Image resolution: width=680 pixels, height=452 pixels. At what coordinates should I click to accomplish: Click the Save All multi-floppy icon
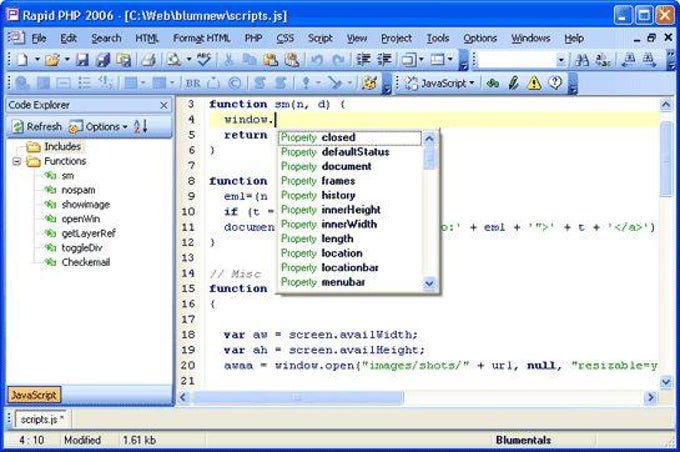103,60
